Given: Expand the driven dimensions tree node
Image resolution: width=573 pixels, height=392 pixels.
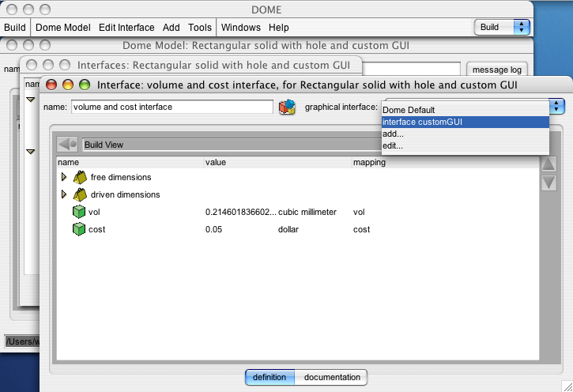Looking at the screenshot, I should click(64, 194).
